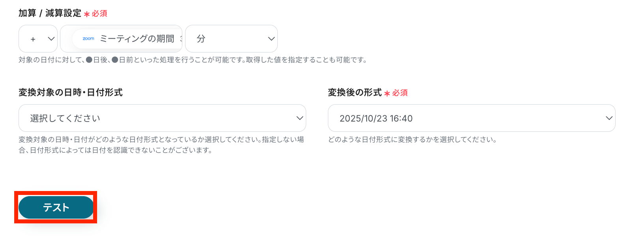The image size is (644, 251).
Task: Click the hint text under the 2025/10/23 16:40 dropdown
Action: pyautogui.click(x=412, y=140)
